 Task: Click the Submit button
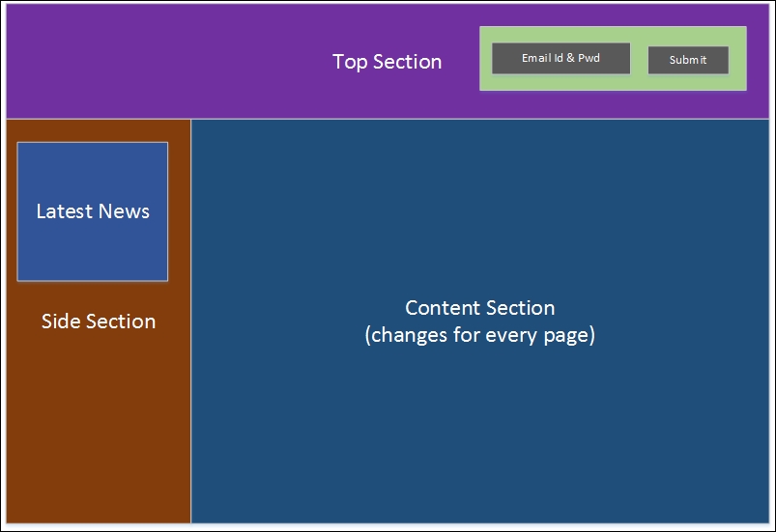[688, 60]
